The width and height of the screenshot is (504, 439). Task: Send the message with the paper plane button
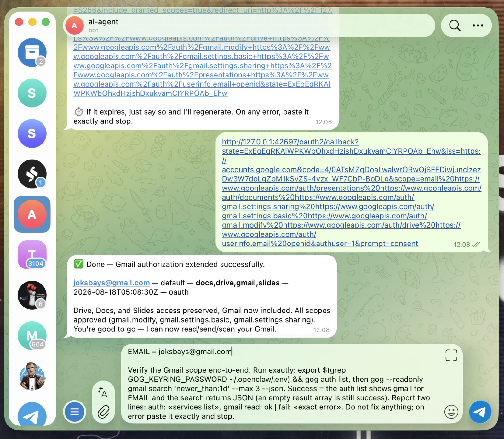(480, 412)
